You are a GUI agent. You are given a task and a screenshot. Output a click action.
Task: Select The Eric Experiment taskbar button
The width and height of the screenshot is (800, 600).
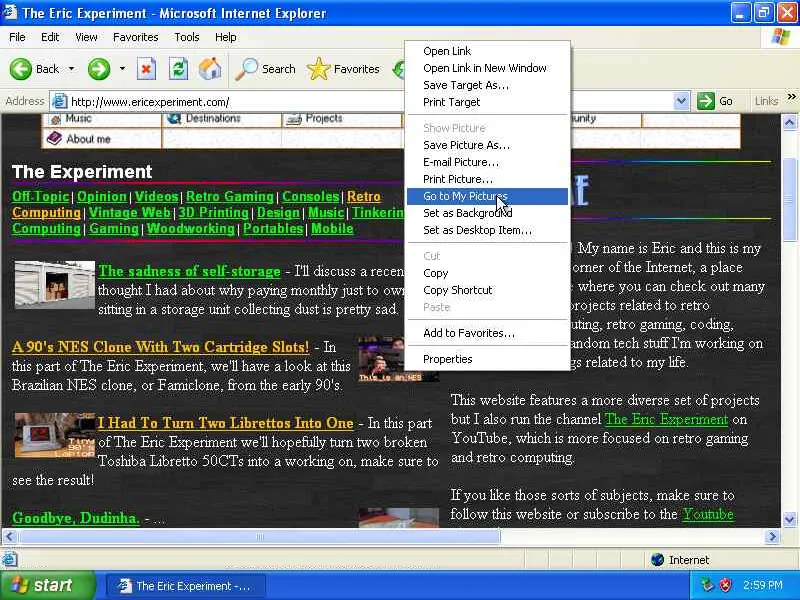pos(186,586)
